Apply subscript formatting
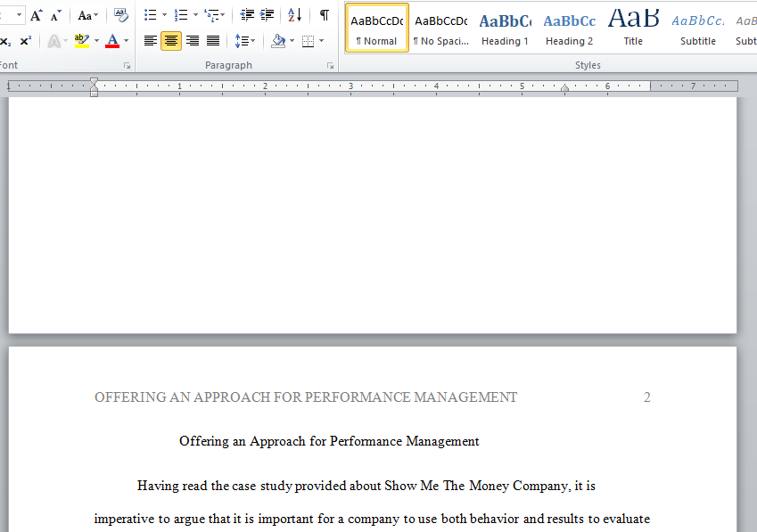 tap(5, 41)
